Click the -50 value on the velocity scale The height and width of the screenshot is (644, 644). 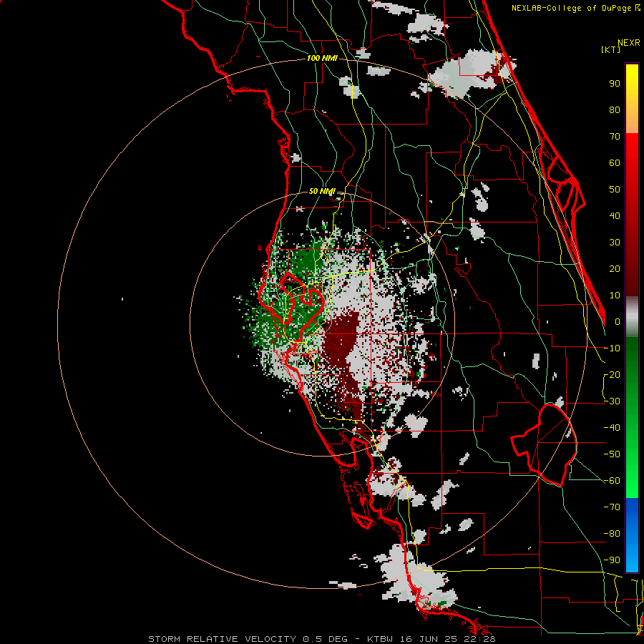pyautogui.click(x=612, y=454)
